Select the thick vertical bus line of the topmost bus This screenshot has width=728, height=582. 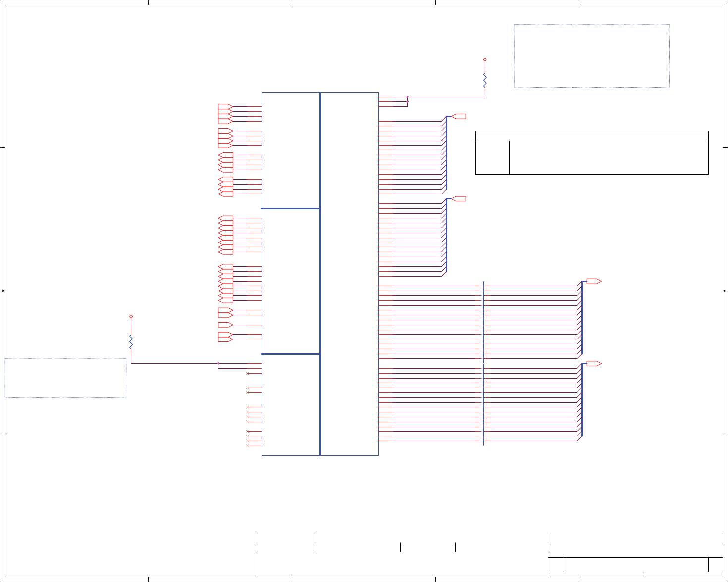(x=446, y=152)
